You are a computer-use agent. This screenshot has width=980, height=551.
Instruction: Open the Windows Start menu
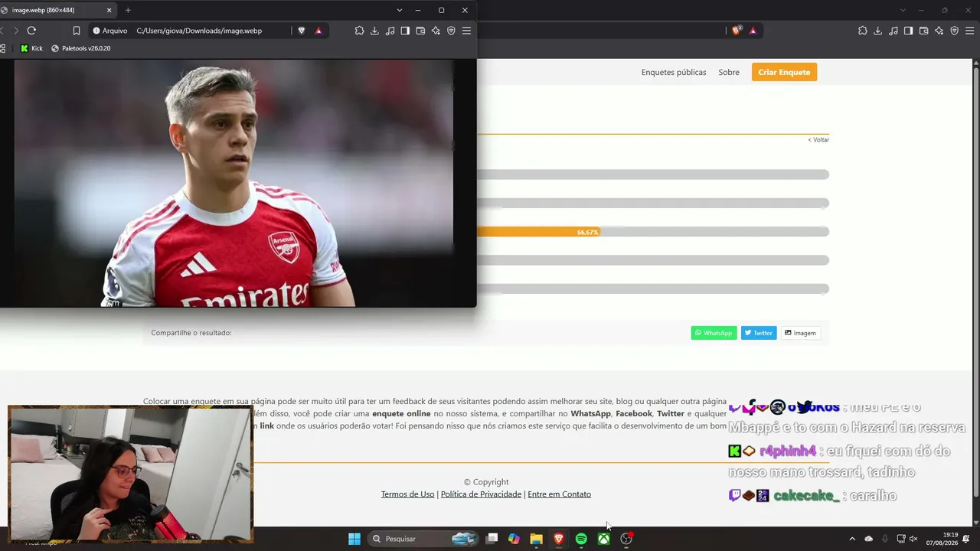[x=354, y=539]
